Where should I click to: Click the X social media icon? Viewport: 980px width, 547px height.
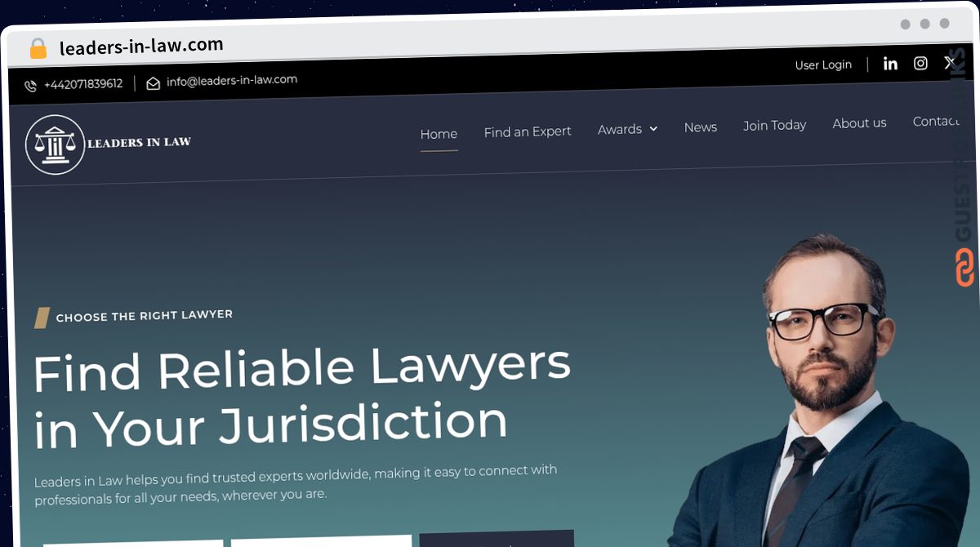tap(950, 62)
